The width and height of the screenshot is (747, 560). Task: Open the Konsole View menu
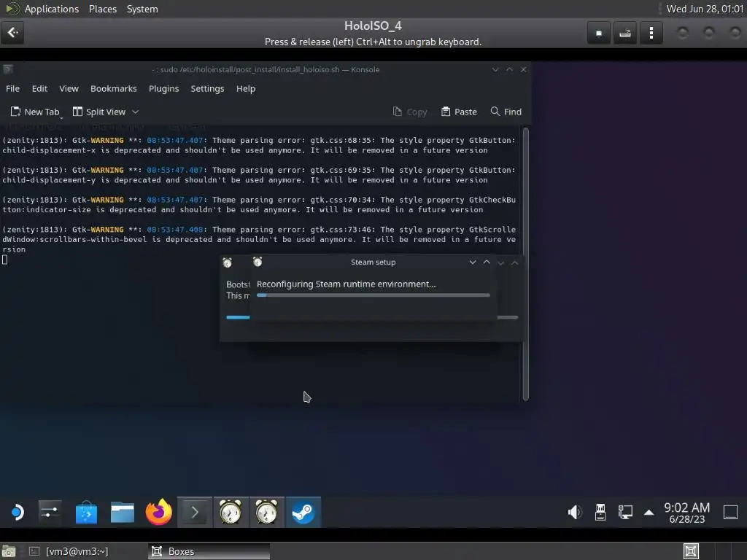pos(69,88)
